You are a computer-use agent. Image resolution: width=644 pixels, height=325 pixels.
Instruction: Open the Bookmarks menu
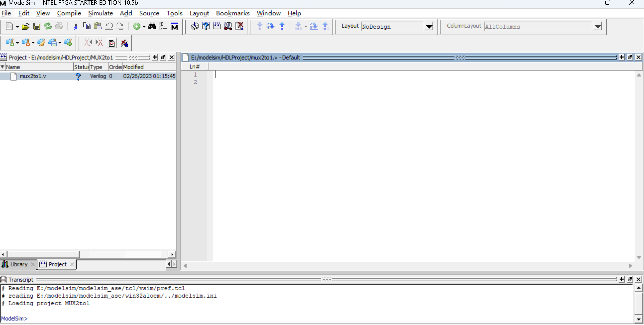coord(233,13)
